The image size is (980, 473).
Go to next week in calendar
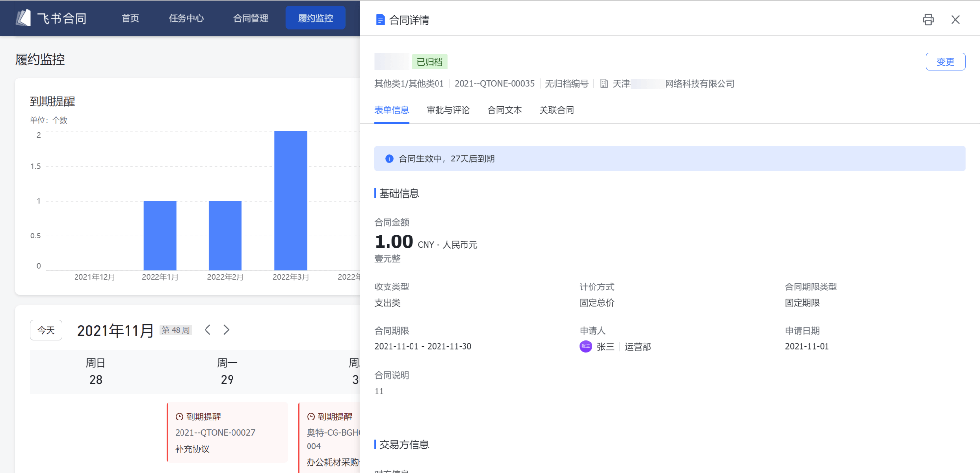point(226,330)
